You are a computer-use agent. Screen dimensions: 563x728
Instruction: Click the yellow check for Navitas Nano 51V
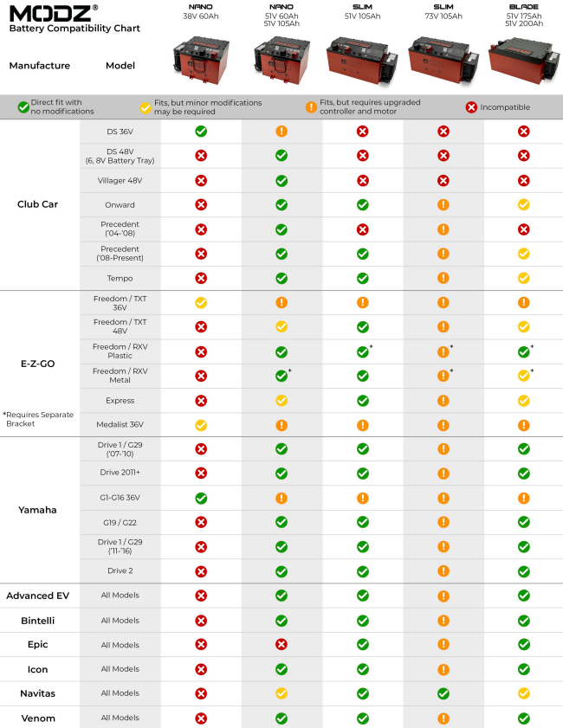[x=281, y=693]
